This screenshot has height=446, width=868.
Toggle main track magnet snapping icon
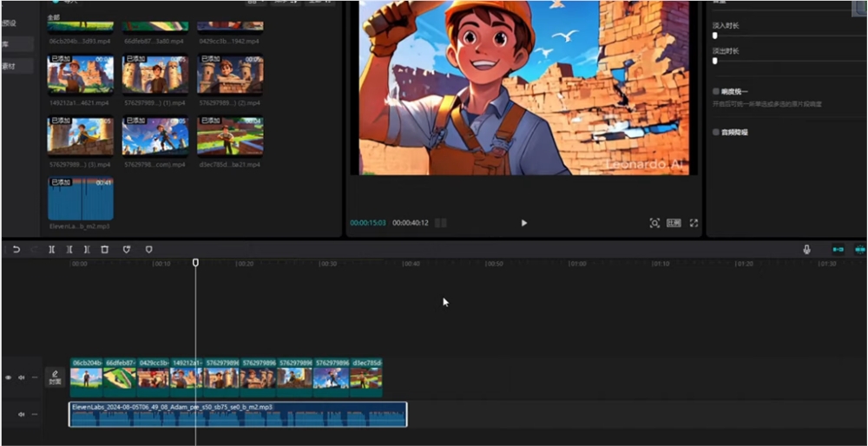(838, 250)
